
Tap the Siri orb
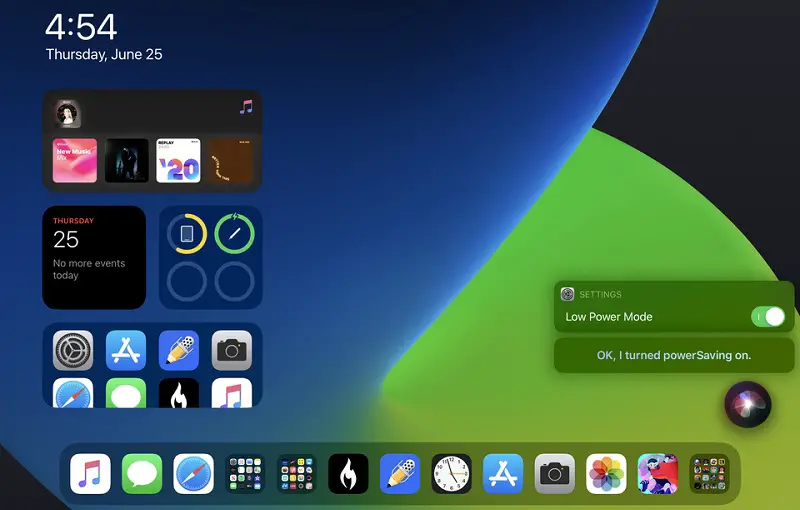point(748,404)
